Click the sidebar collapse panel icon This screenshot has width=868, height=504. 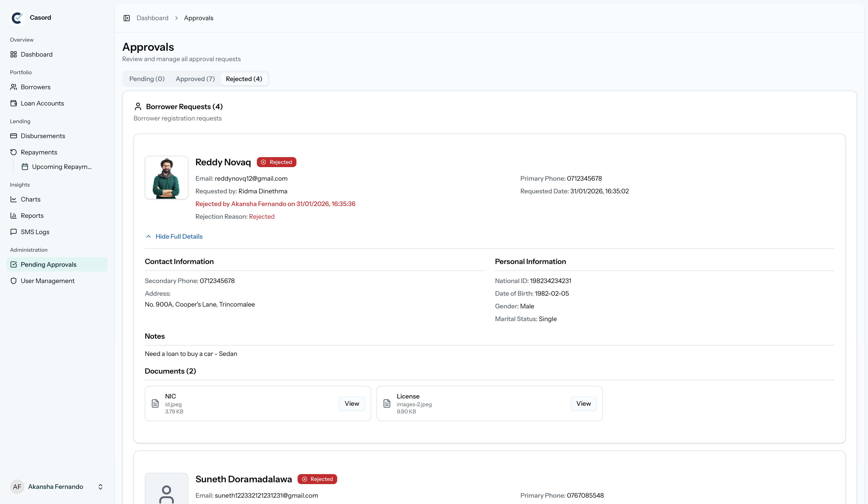pos(126,18)
